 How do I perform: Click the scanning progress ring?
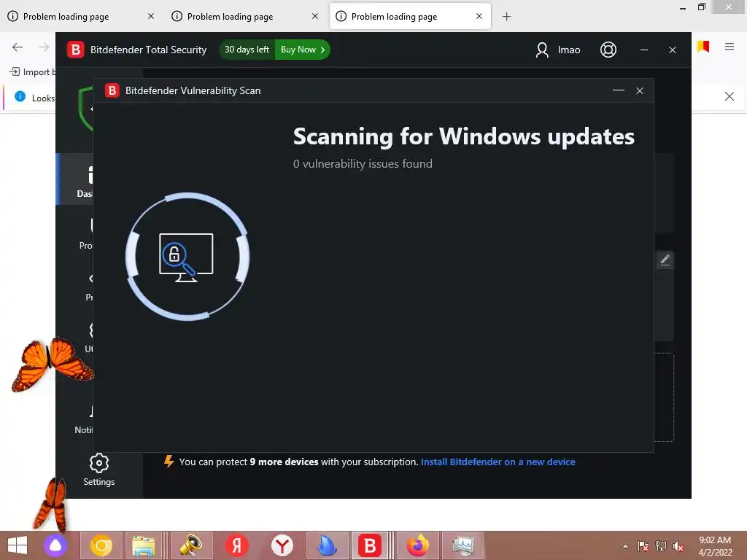(187, 256)
